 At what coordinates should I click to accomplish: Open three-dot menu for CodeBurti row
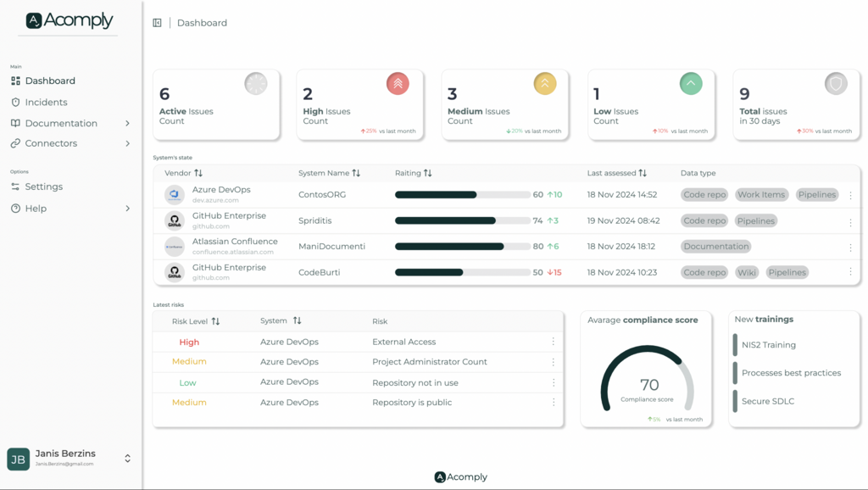click(850, 272)
